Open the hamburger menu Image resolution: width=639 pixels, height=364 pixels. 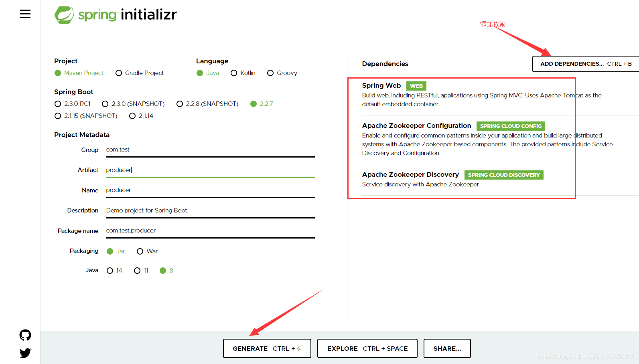(x=25, y=14)
